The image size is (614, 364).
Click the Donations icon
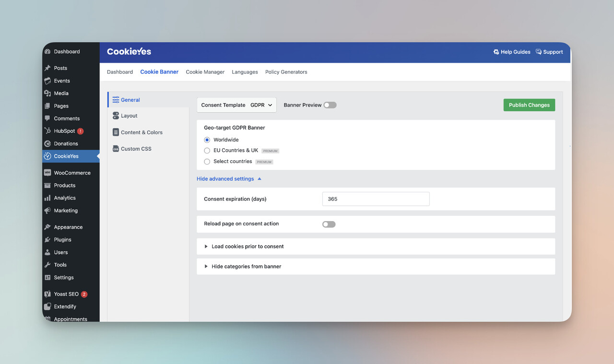[47, 143]
